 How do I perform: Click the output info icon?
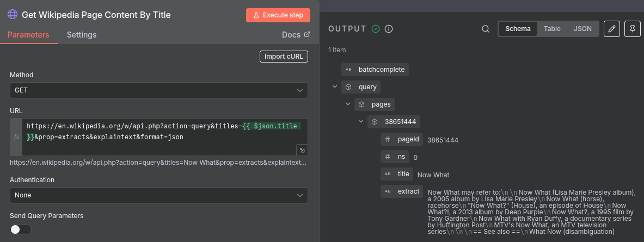tap(389, 29)
